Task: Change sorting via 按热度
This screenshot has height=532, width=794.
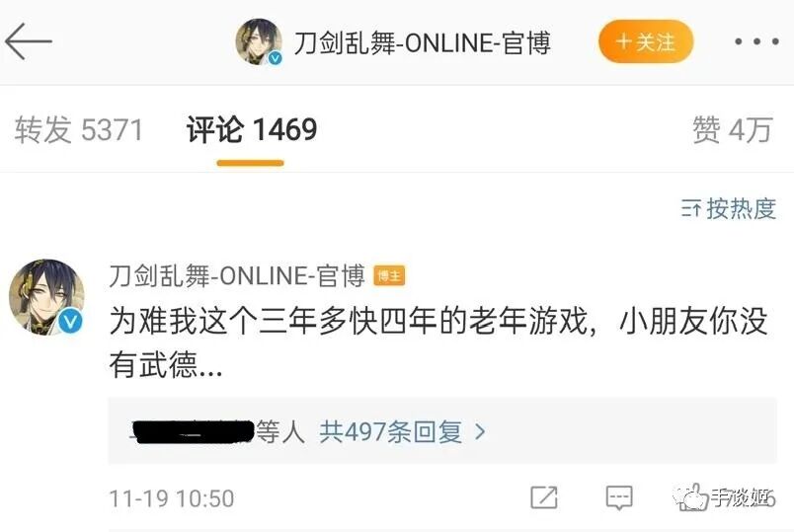Action: (x=741, y=208)
